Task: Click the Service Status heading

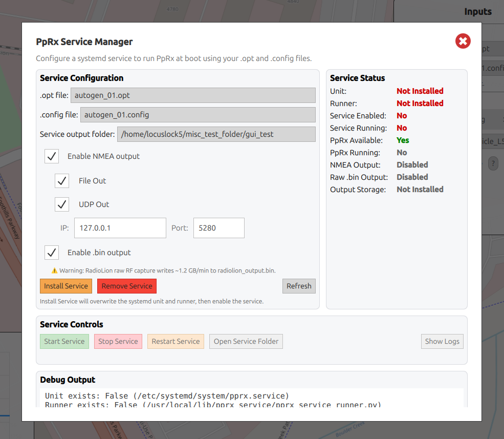Action: pos(358,78)
